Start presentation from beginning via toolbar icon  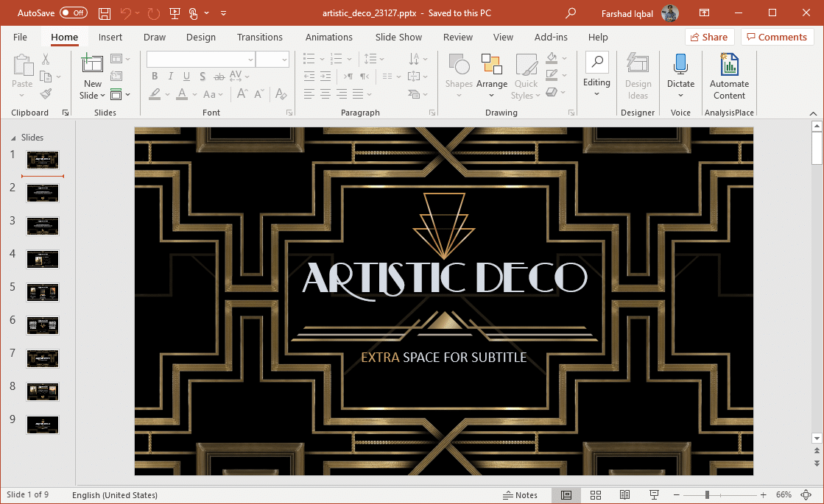[x=175, y=13]
